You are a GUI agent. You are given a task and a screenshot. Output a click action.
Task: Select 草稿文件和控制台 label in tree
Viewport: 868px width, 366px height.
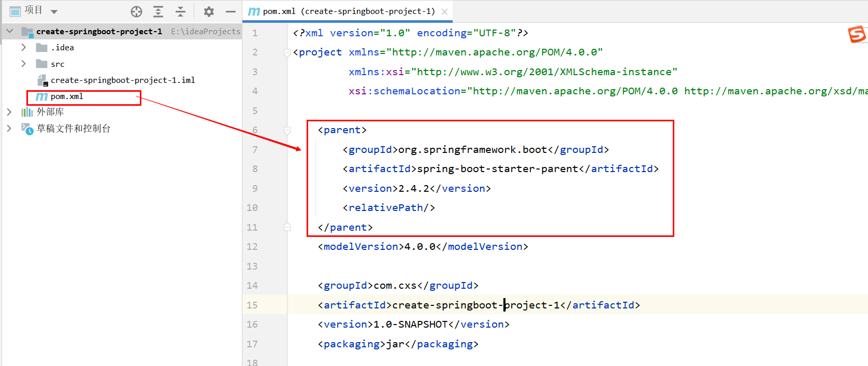coord(74,129)
